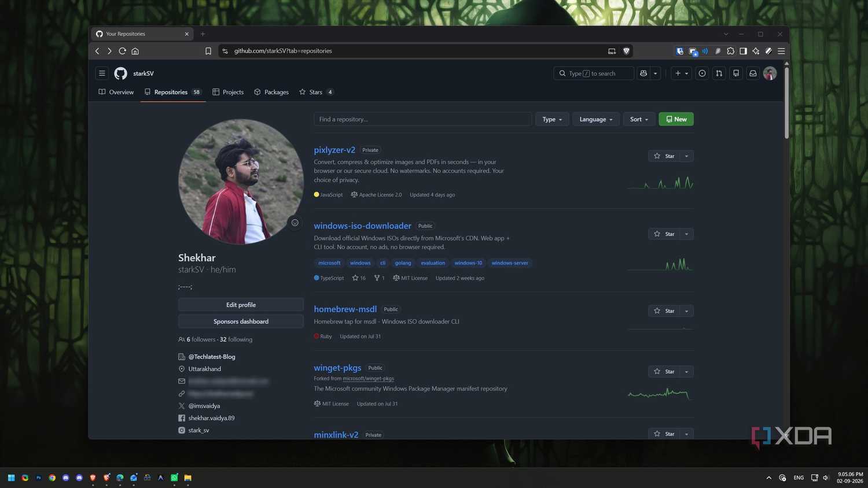
Task: Select the Repositories tab
Action: [x=172, y=92]
